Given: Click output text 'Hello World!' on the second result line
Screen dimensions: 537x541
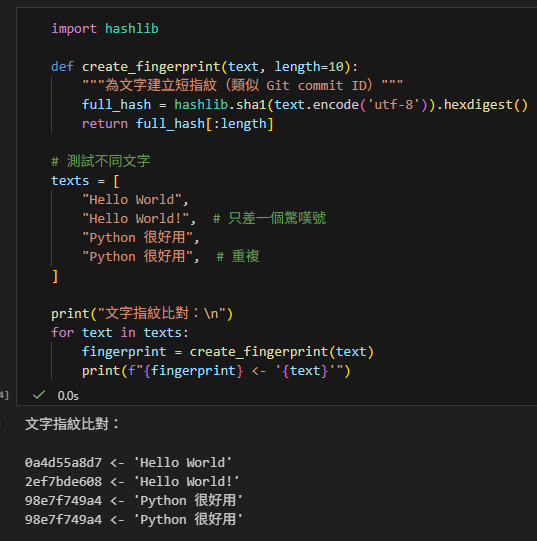Looking at the screenshot, I should [x=186, y=482].
